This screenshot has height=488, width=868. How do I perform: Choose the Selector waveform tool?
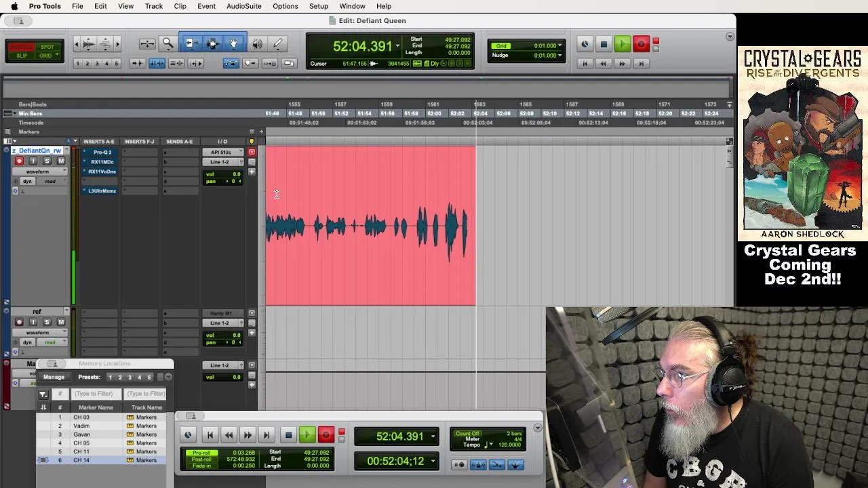(212, 44)
